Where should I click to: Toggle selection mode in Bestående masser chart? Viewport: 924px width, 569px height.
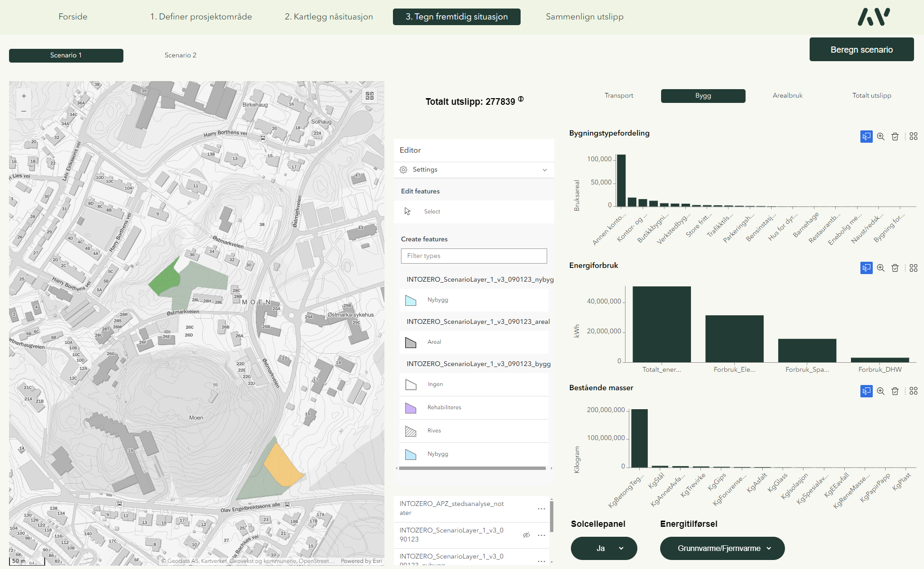pyautogui.click(x=866, y=391)
